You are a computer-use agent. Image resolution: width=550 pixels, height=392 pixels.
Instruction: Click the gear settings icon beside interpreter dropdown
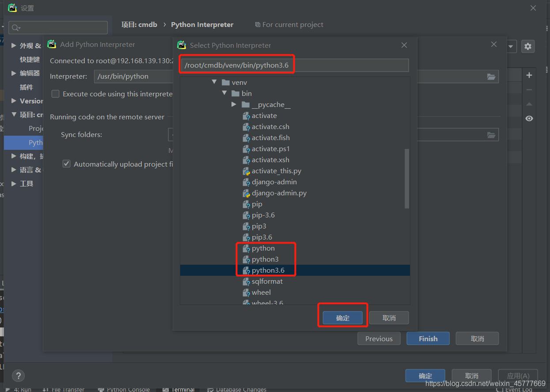tap(528, 46)
